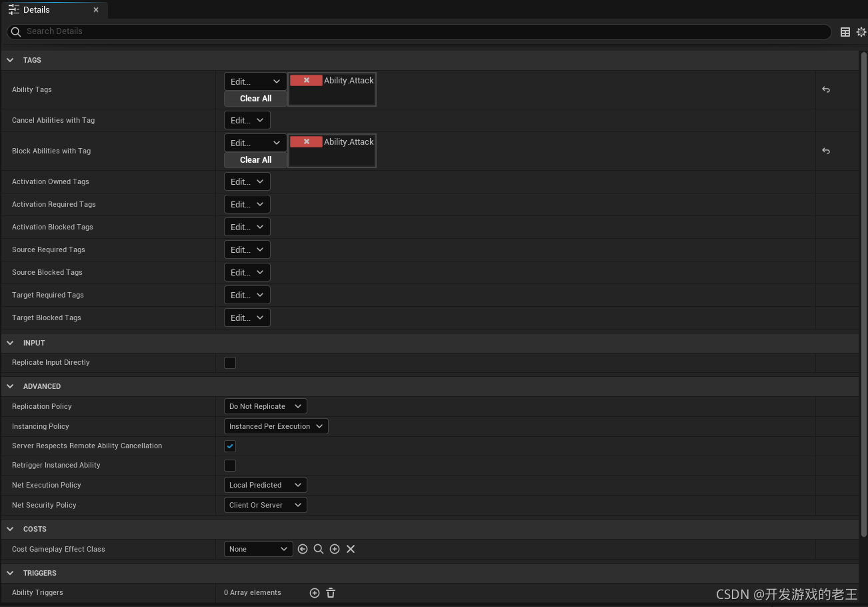Reset Block Abilities with Tag to default
The width and height of the screenshot is (868, 607).
point(826,151)
